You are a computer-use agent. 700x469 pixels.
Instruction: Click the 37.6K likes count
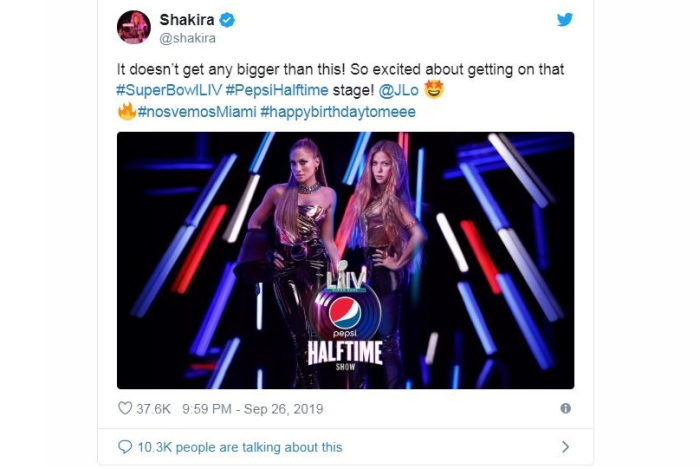click(154, 409)
